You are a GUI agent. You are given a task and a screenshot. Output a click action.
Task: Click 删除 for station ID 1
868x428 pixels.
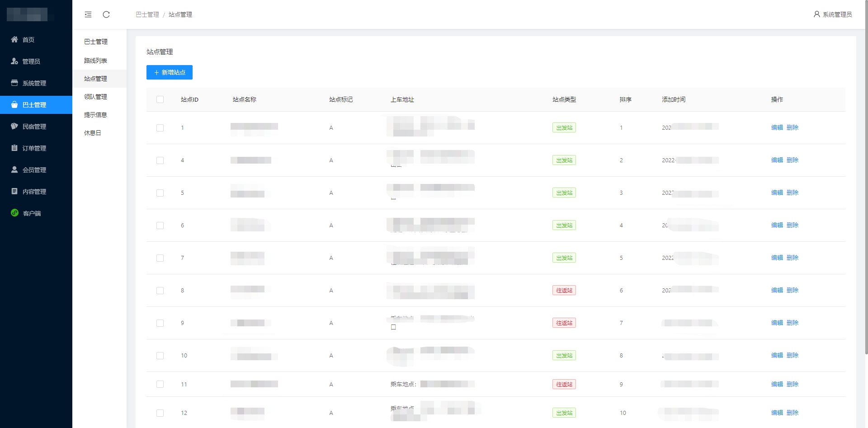793,127
